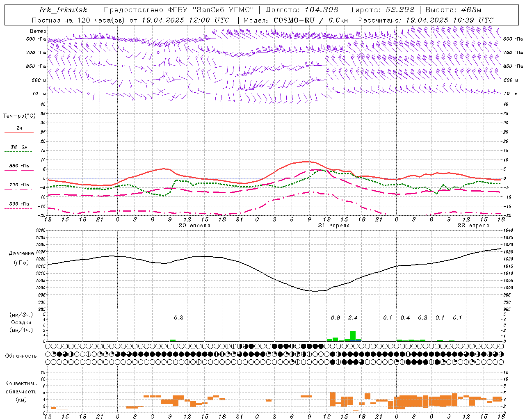The image size is (525, 420).
Task: Click the '0.2' precipitation amount on 20 апреля
Action: (x=178, y=317)
